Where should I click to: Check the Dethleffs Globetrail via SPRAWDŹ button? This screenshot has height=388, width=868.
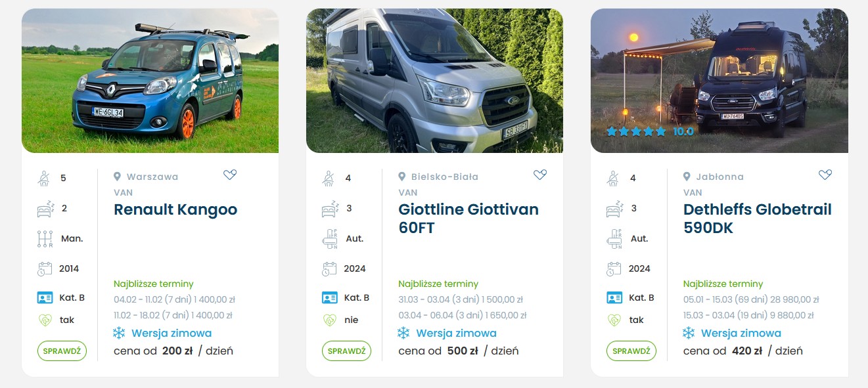(x=631, y=351)
